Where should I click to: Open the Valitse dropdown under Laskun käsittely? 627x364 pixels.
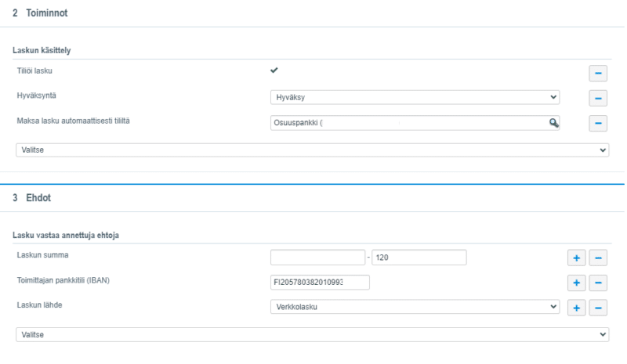tap(313, 148)
